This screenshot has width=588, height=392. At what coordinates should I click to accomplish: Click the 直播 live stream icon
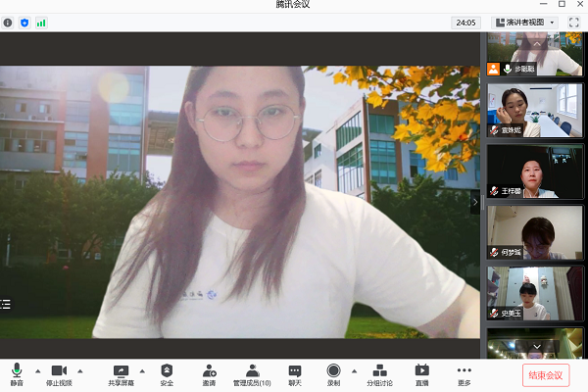[421, 370]
